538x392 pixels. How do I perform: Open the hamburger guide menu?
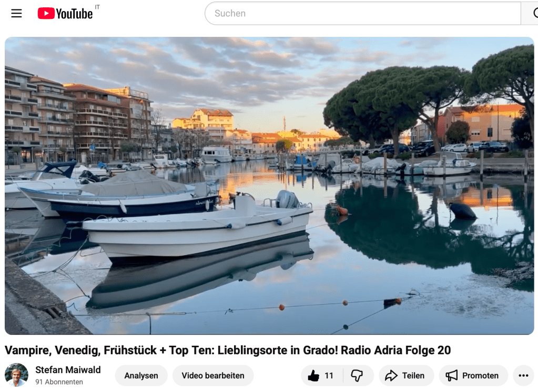16,13
